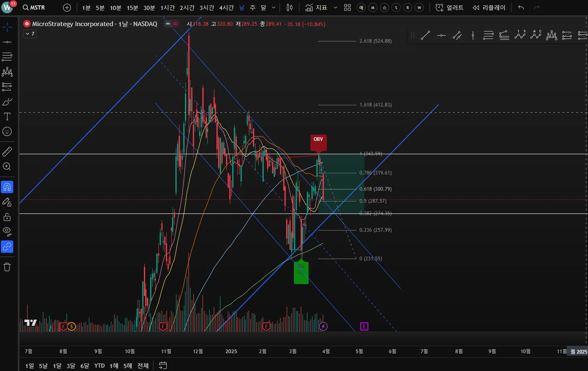Click the gray minus pill beside NASDAQ

(x=168, y=24)
